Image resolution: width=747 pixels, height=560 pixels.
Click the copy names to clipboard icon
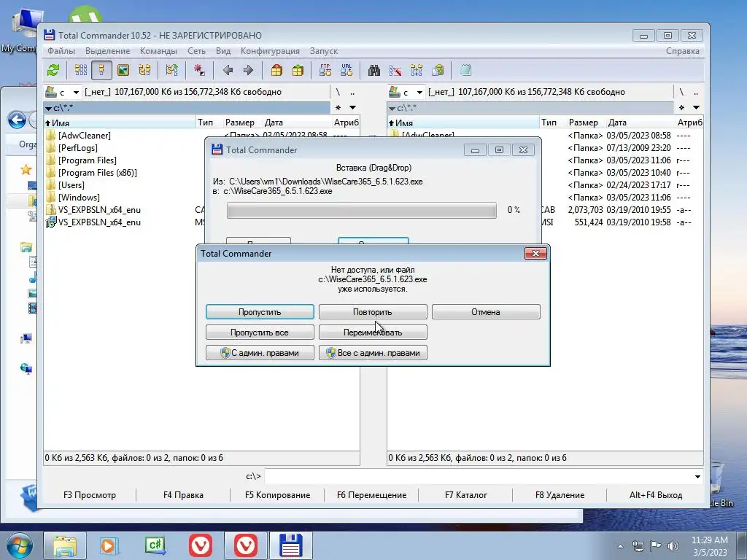tap(438, 71)
